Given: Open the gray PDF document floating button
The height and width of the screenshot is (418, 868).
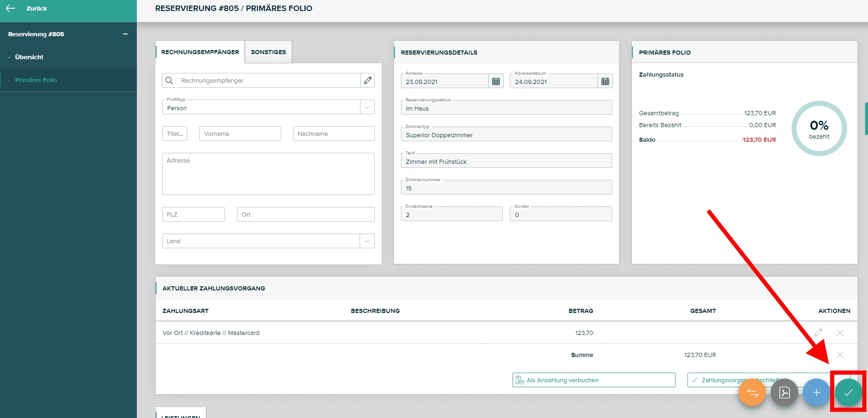Looking at the screenshot, I should pyautogui.click(x=784, y=393).
